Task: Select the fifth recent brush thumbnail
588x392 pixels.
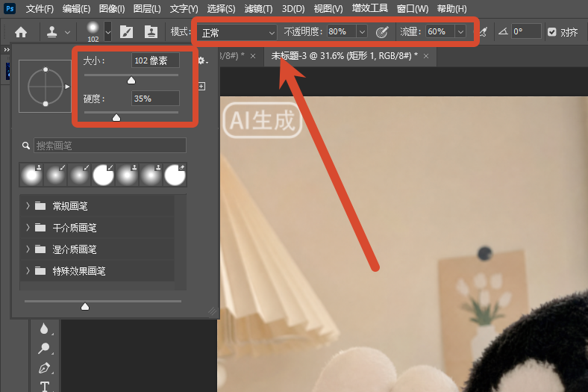Action: pyautogui.click(x=127, y=175)
